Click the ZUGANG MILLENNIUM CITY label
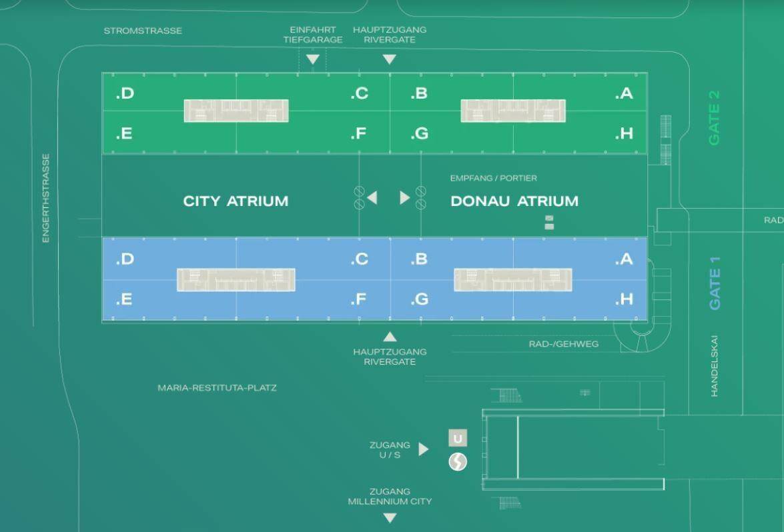This screenshot has height=532, width=784. [x=390, y=497]
